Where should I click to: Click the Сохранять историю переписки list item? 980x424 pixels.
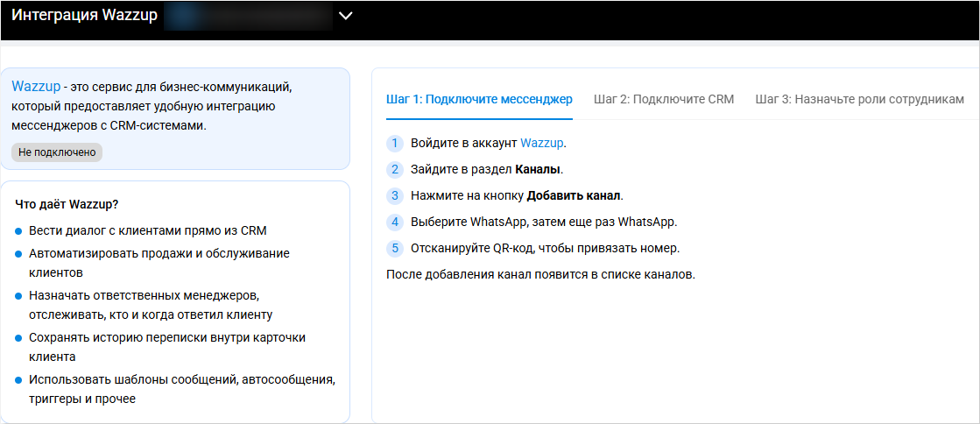[167, 347]
